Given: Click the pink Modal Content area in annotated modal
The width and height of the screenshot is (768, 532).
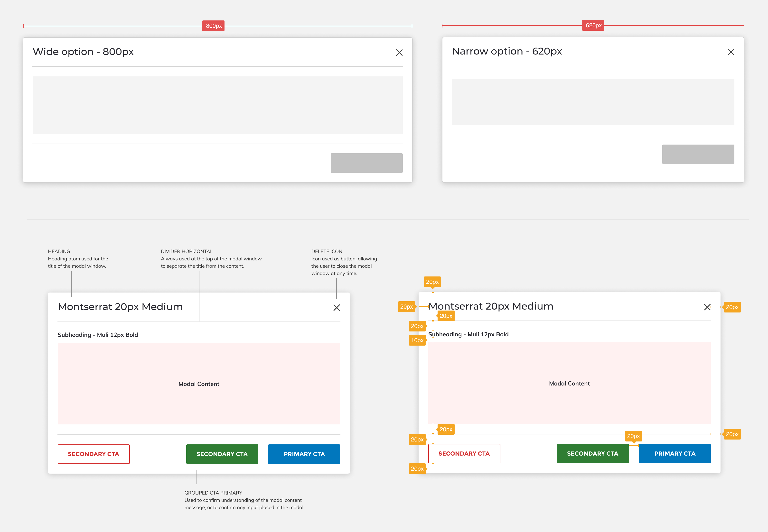Looking at the screenshot, I should point(569,383).
